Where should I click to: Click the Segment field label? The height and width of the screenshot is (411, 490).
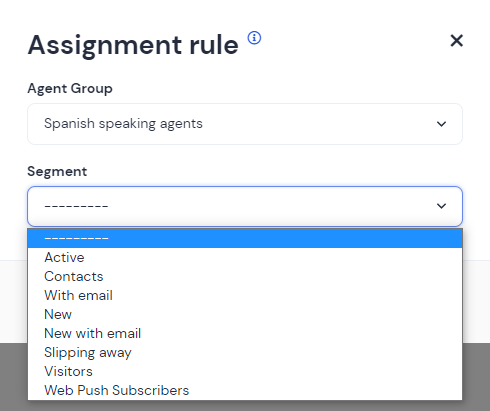(57, 172)
